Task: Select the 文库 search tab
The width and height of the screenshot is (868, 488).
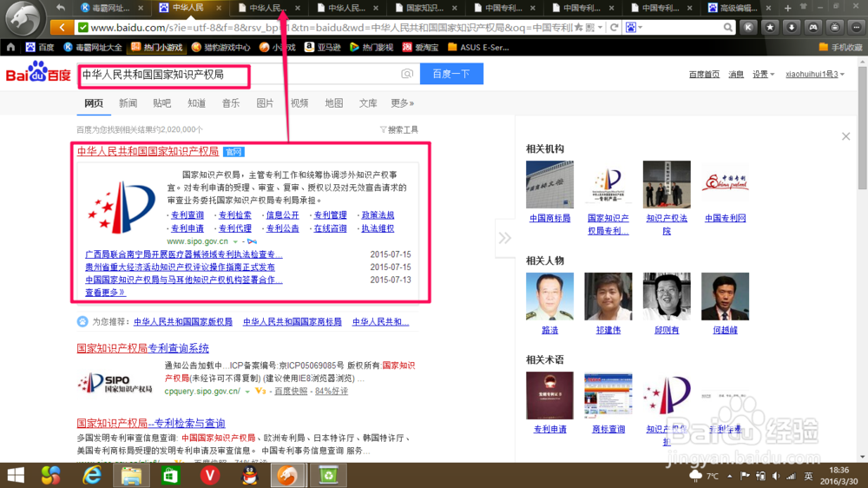Action: pyautogui.click(x=368, y=103)
